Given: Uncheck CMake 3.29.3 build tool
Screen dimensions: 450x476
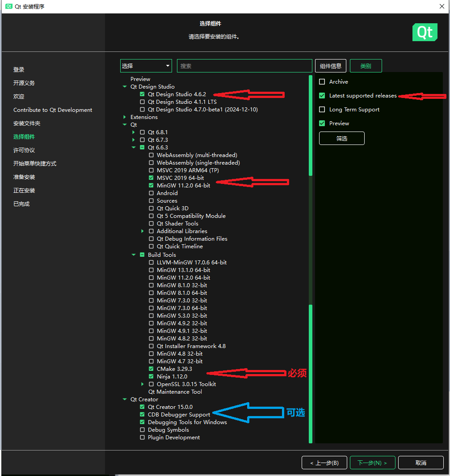Looking at the screenshot, I should click(151, 369).
